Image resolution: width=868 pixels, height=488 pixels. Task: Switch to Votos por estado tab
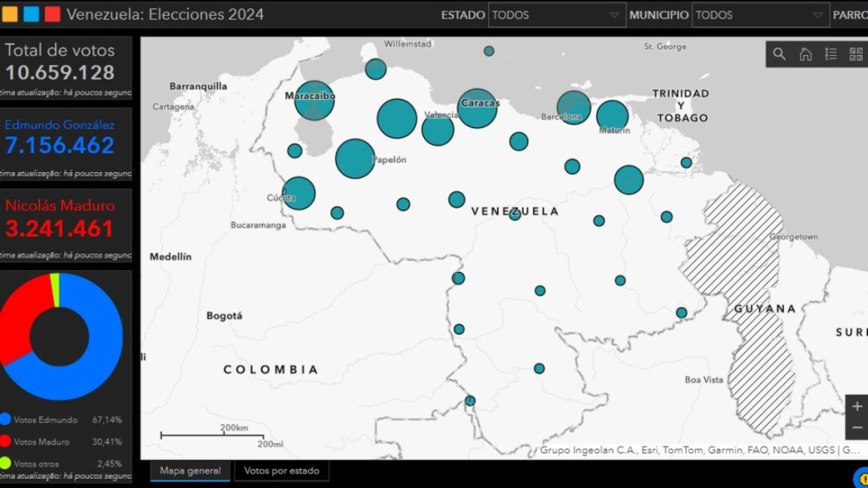pos(281,471)
